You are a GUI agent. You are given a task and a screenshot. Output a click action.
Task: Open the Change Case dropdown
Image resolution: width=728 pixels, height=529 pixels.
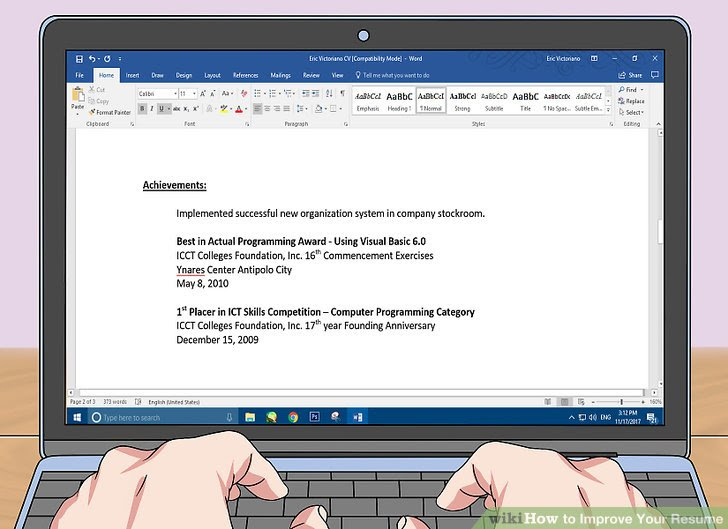[227, 94]
